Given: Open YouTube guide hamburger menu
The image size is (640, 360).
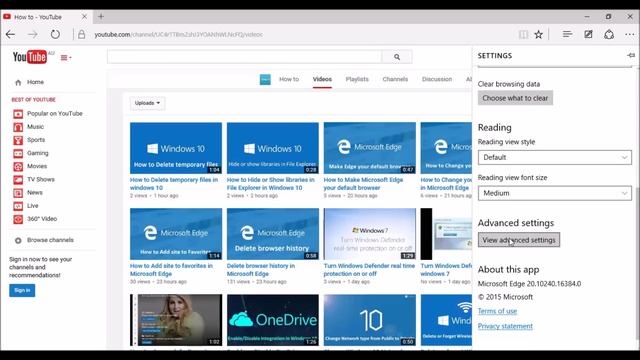Looking at the screenshot, I should [66, 58].
